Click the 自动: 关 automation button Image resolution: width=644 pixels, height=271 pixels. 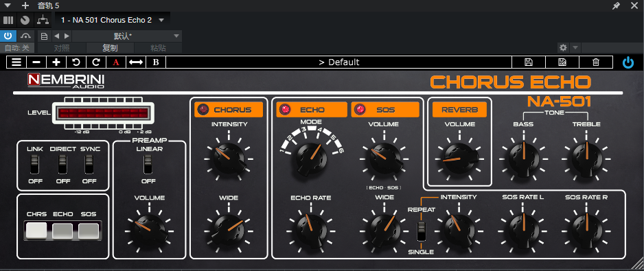point(17,48)
